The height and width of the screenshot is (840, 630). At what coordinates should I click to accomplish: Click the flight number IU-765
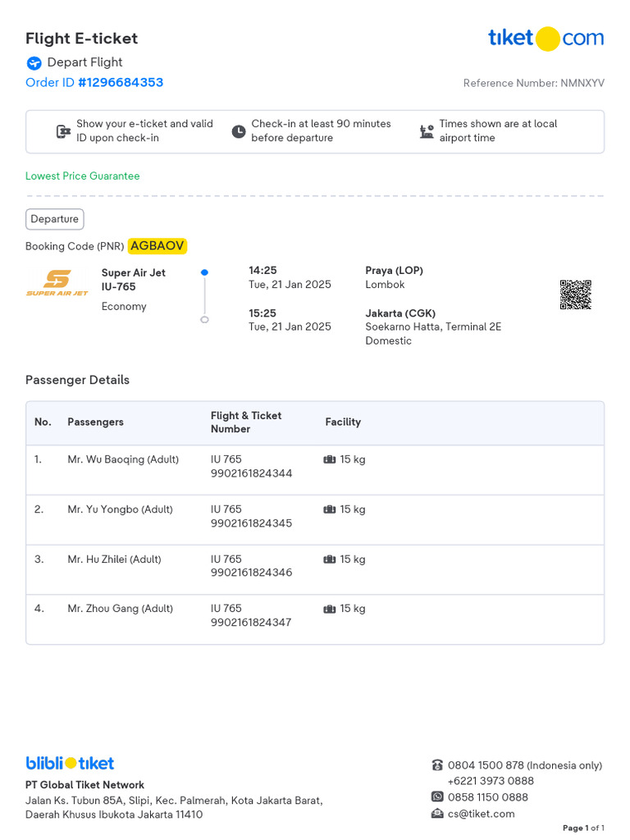pos(118,286)
